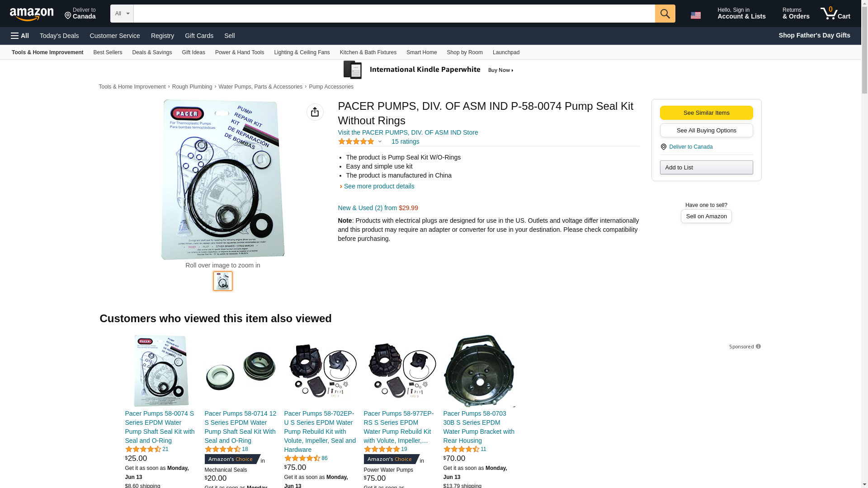The width and height of the screenshot is (868, 488).
Task: Click the share icon near product image
Action: (315, 112)
